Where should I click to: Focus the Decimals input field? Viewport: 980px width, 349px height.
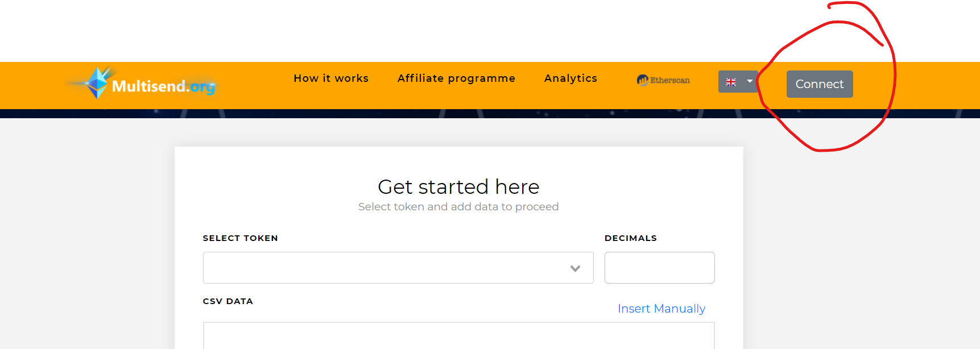coord(660,268)
